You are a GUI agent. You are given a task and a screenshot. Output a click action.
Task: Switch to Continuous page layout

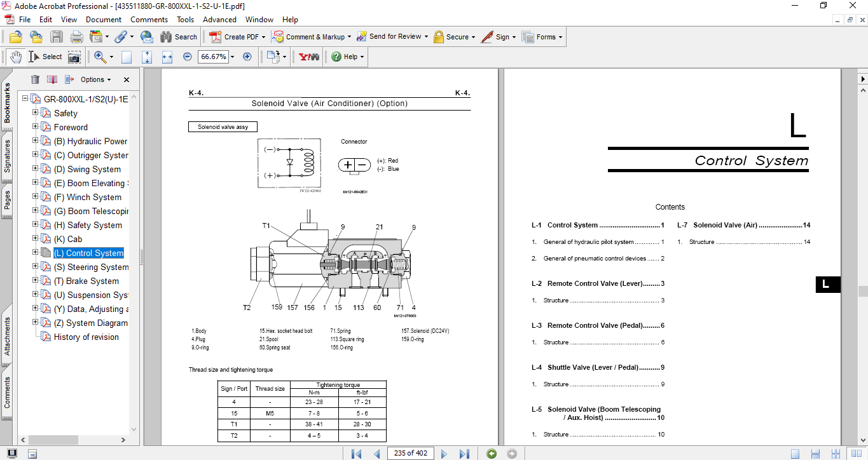click(814, 453)
